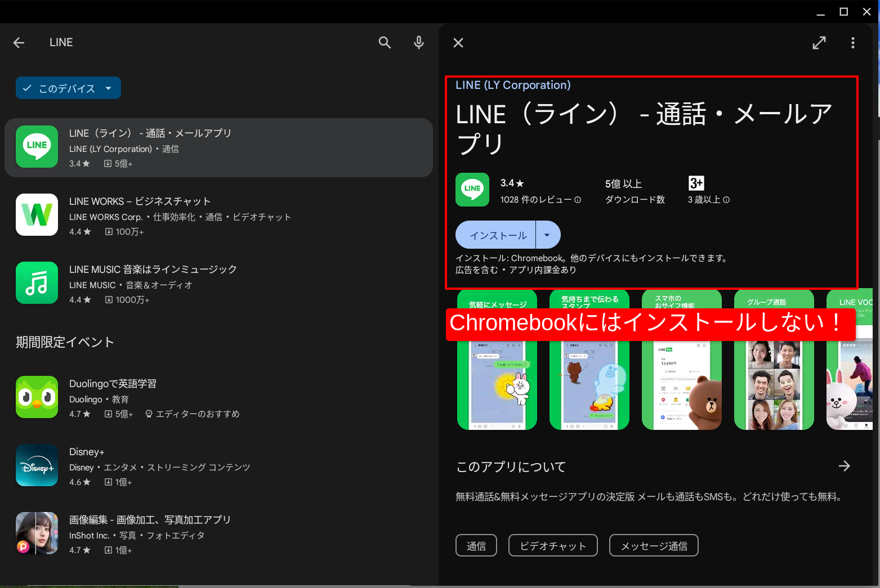Open the LINE (LY Corporation) developer page
Screen dimensions: 880x588
tap(513, 85)
